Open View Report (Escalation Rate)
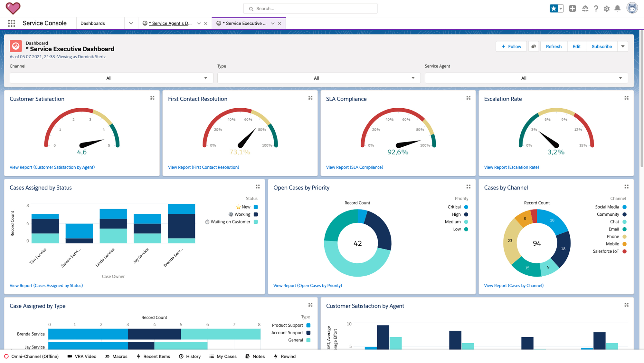 coord(511,167)
